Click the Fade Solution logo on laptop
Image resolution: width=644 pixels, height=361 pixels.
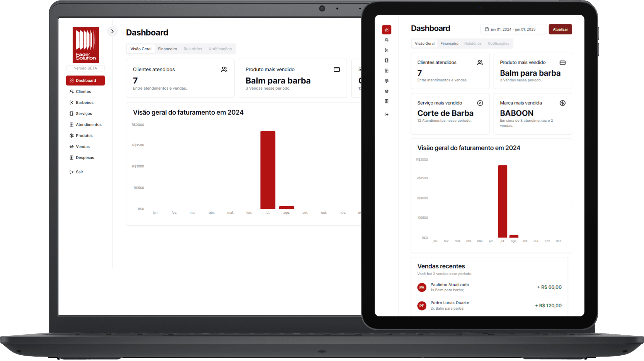point(86,45)
